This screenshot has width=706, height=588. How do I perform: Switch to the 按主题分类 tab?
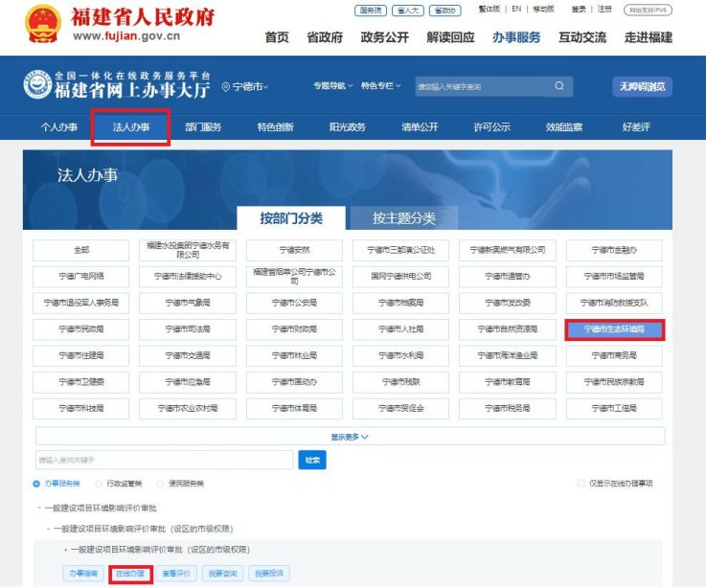click(x=403, y=218)
